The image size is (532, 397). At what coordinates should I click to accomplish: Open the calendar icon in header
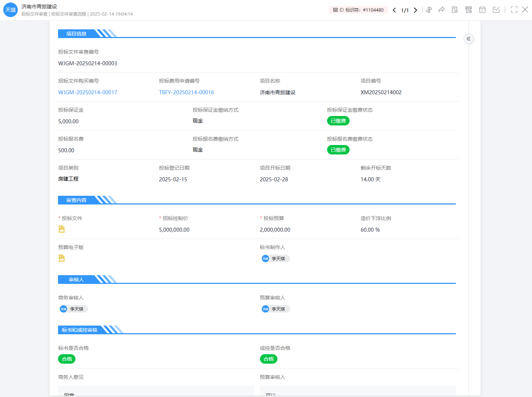pos(482,10)
